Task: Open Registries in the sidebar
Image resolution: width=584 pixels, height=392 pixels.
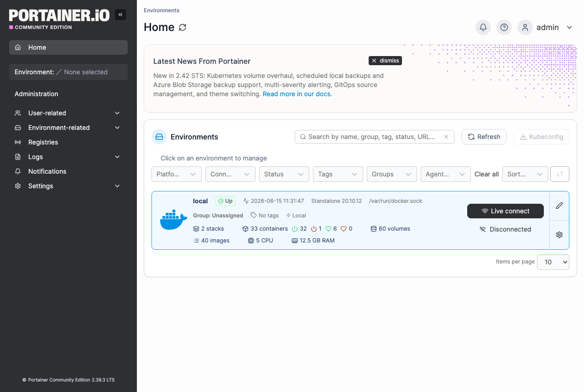Action: click(68, 142)
